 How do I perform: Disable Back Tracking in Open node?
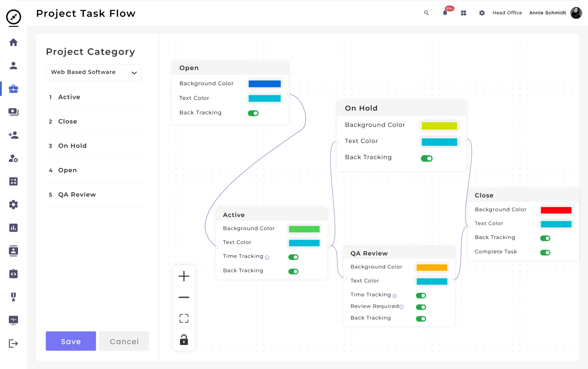tap(253, 113)
